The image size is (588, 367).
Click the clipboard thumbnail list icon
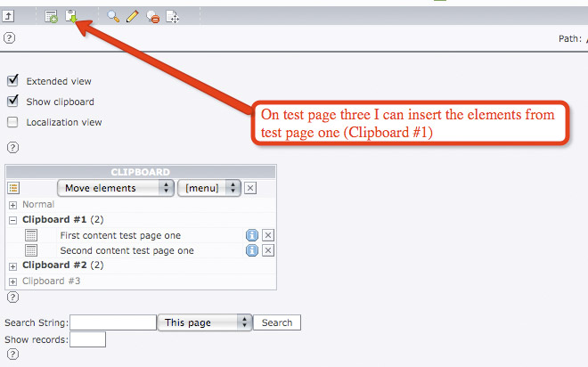13,188
